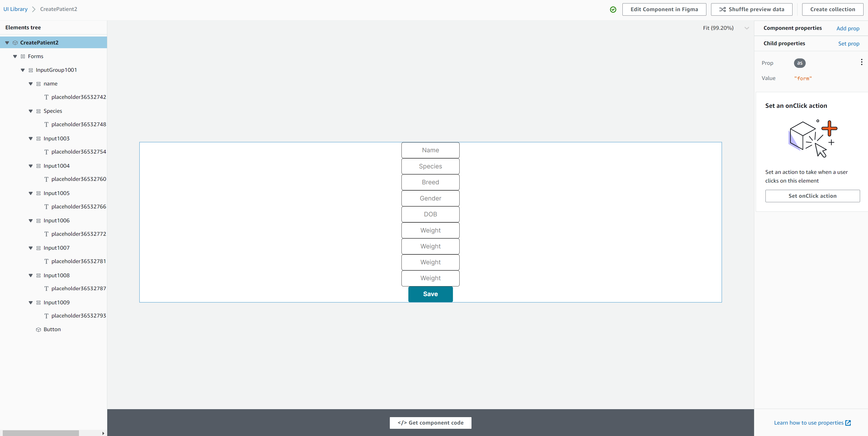Navigate back via the UI Library breadcrumb
Screen dimensions: 868x436
(x=15, y=9)
